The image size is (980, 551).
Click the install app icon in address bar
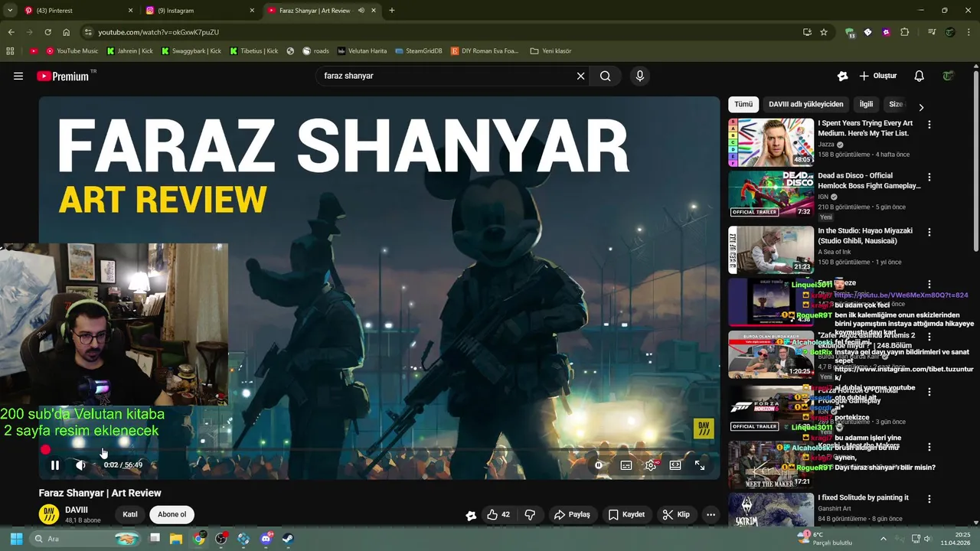807,32
